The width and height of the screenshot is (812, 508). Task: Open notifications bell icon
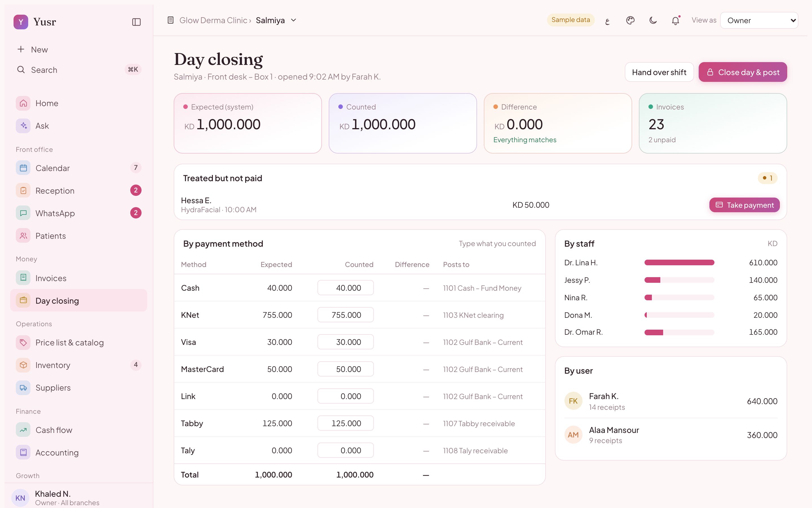675,21
